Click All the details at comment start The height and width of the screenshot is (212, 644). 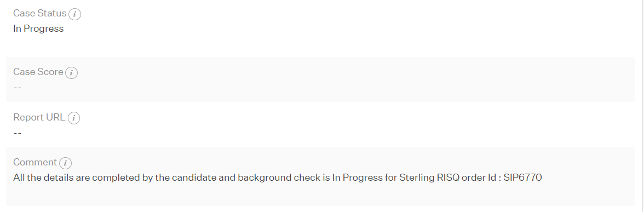[x=40, y=177]
